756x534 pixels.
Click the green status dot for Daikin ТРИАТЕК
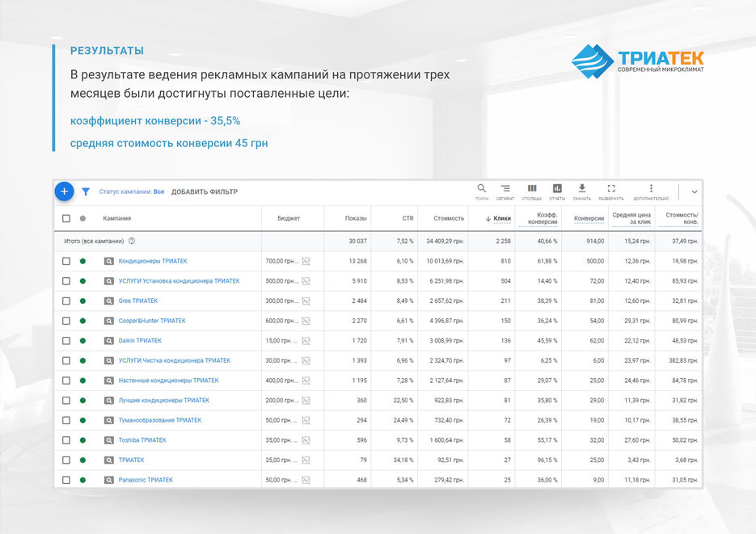(82, 340)
